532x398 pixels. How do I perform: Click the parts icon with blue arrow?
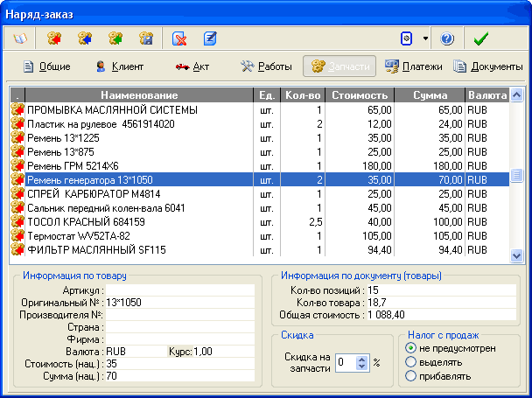(x=85, y=38)
